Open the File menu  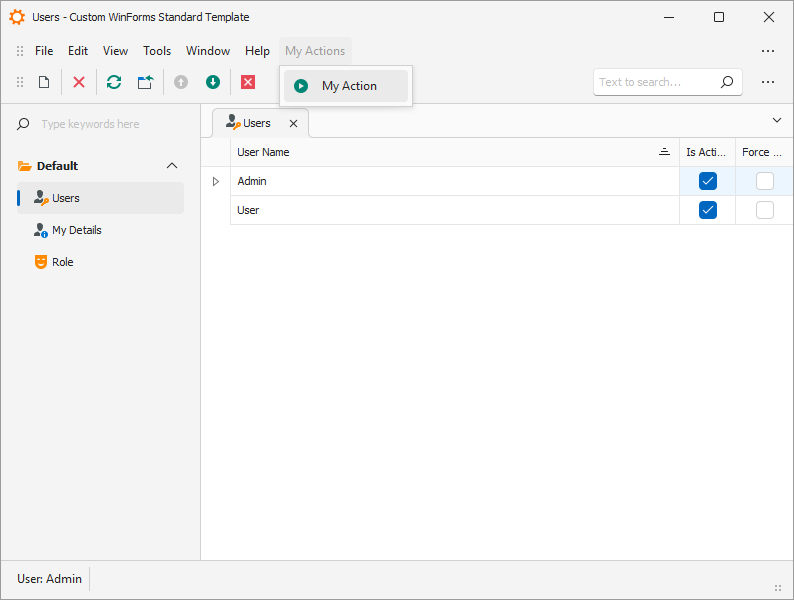tap(44, 51)
